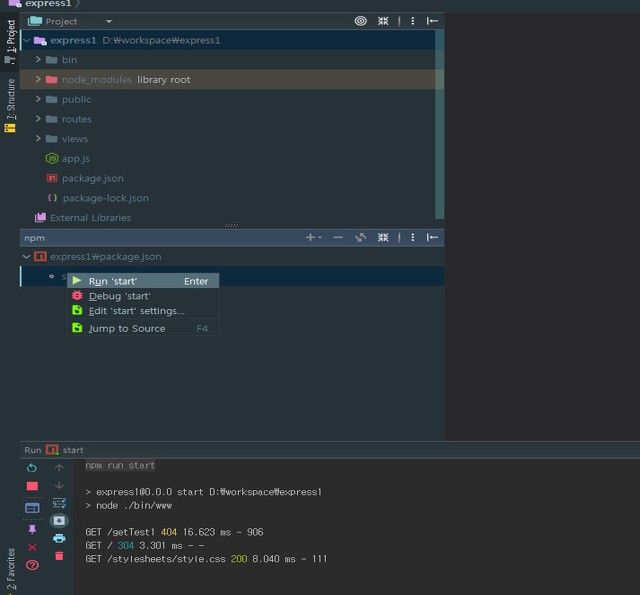Click 'GET / 304 3.301 ms' log line
Viewport: 640px width, 595px height.
tap(144, 545)
